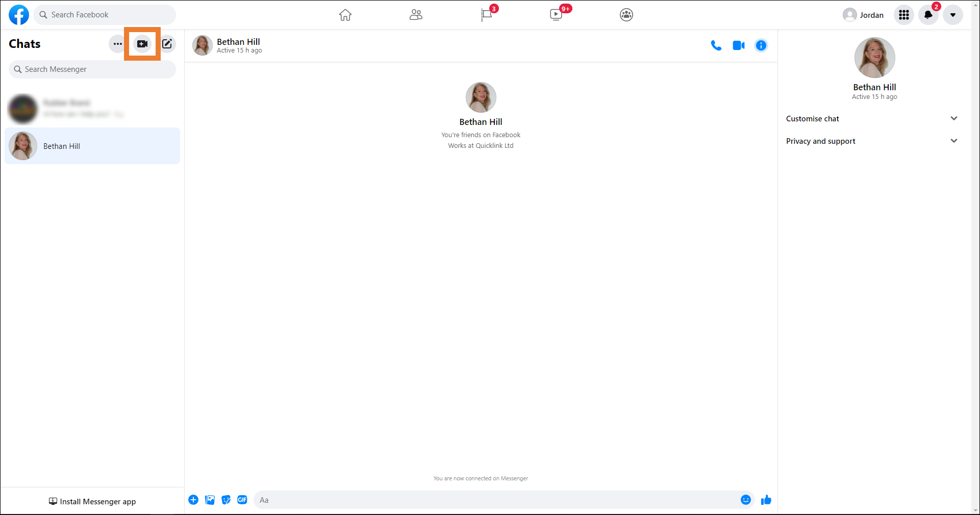
Task: Start a voice call with Bethan Hill
Action: pos(716,45)
